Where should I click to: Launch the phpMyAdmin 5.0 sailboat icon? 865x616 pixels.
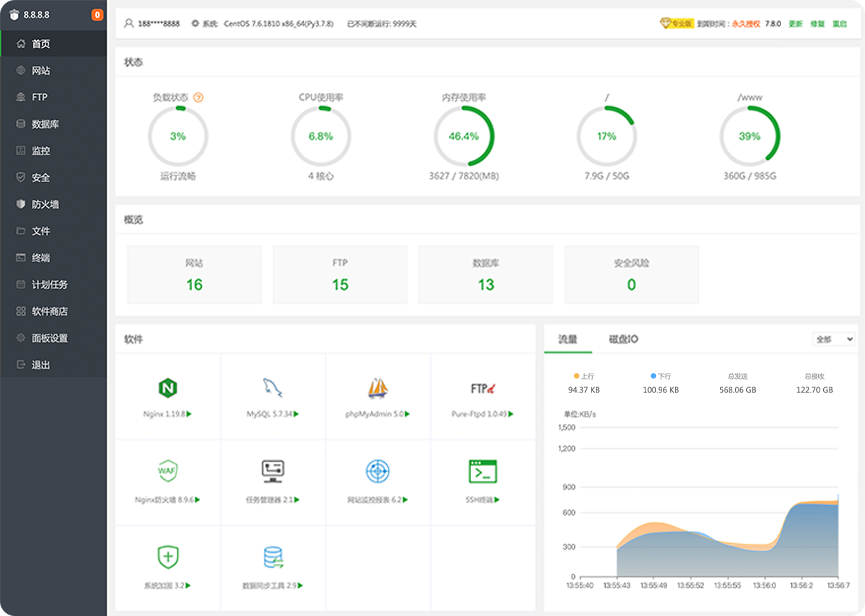[377, 388]
